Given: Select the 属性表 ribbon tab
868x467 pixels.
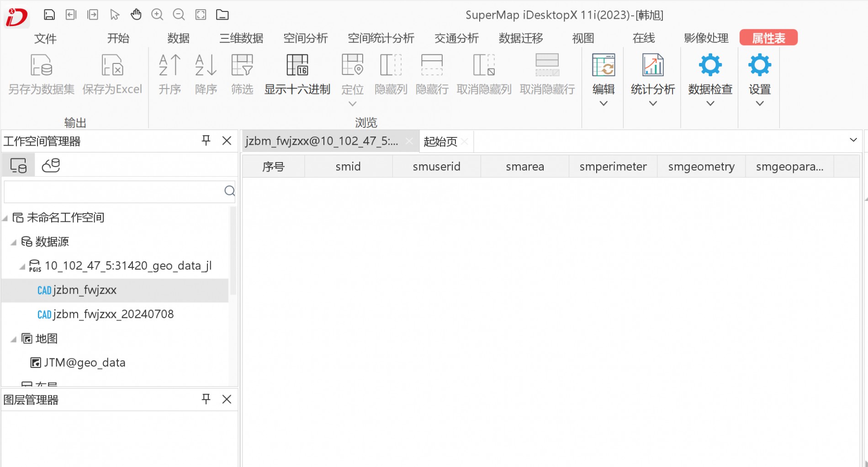Looking at the screenshot, I should [769, 38].
